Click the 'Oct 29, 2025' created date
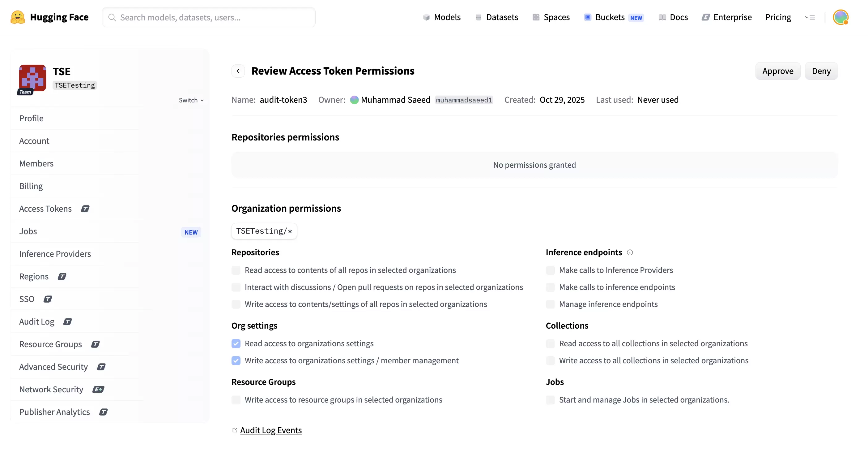This screenshot has width=868, height=453. [562, 100]
